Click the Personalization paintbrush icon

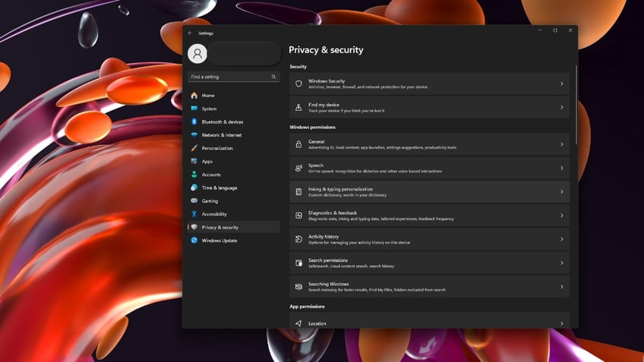(194, 148)
